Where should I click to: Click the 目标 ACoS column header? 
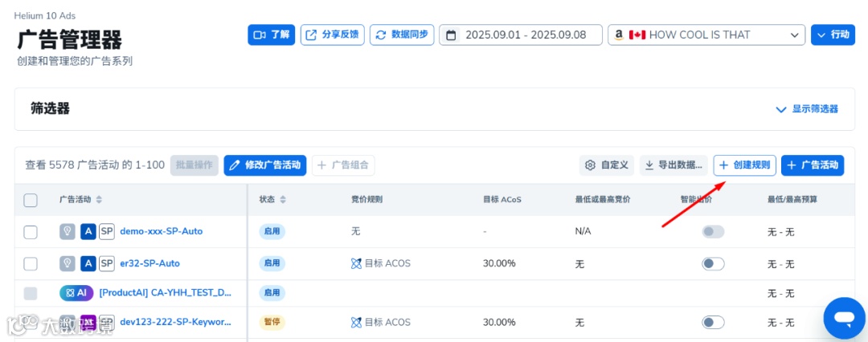click(502, 200)
